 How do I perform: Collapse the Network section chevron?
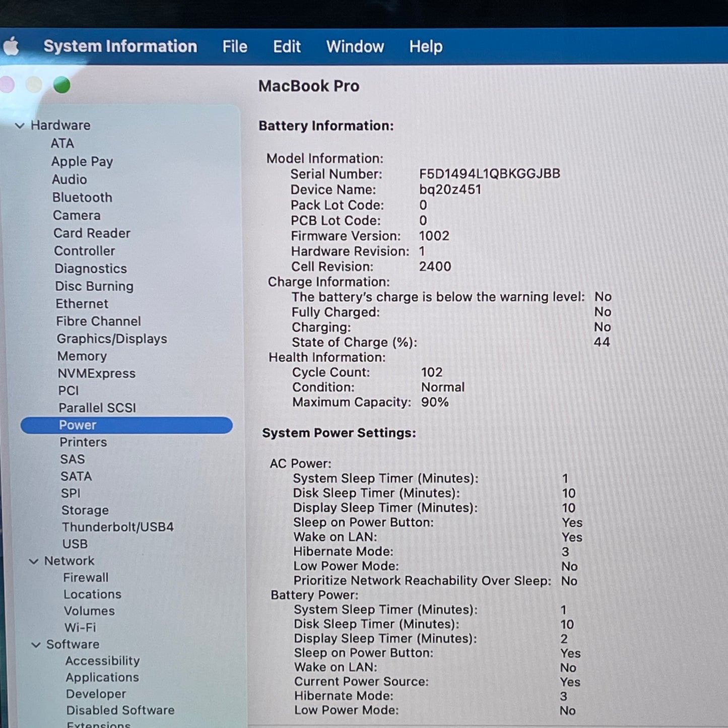click(x=34, y=561)
